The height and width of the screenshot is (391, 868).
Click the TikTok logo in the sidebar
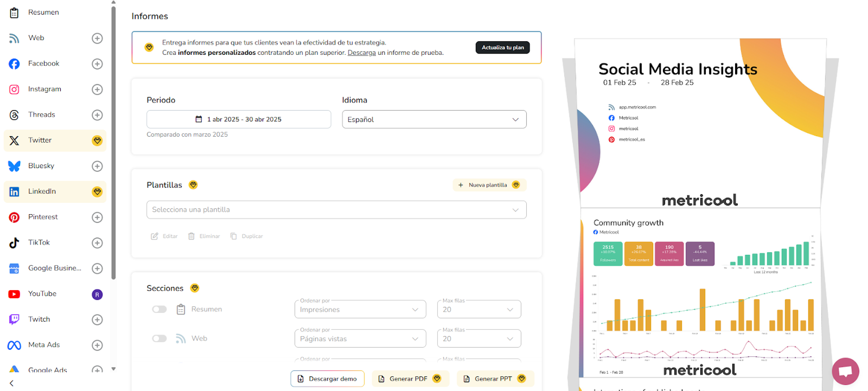pyautogui.click(x=14, y=243)
